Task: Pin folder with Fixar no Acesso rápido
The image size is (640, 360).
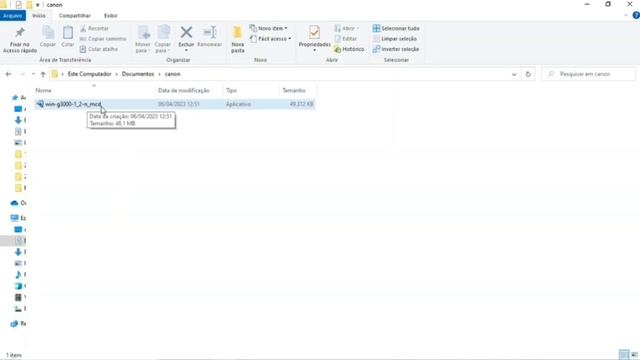Action: pos(20,40)
